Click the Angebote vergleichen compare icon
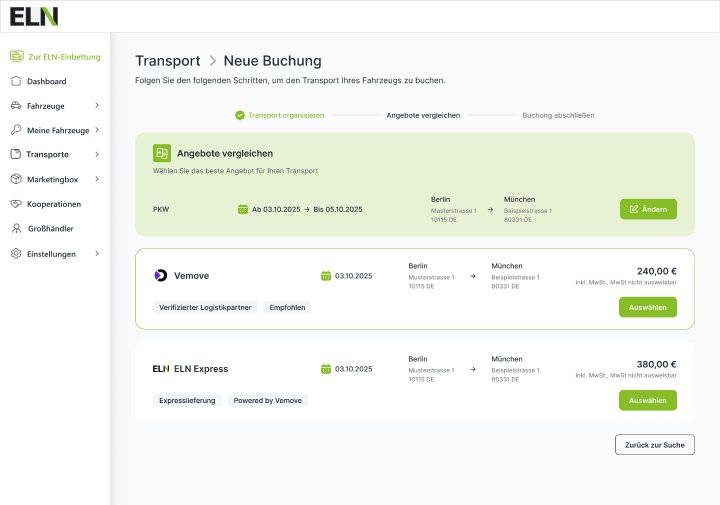 pos(162,153)
